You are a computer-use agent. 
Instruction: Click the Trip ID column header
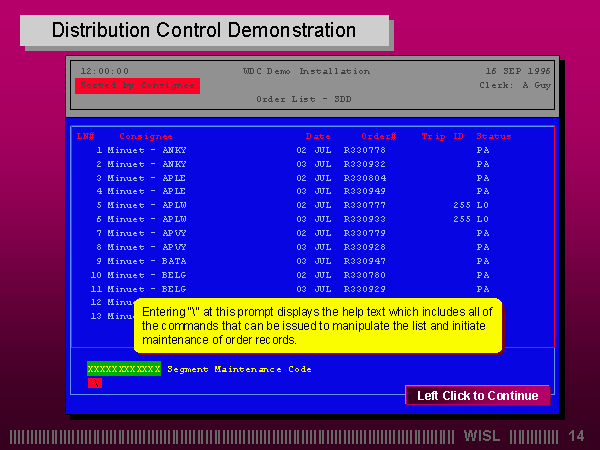pos(443,136)
